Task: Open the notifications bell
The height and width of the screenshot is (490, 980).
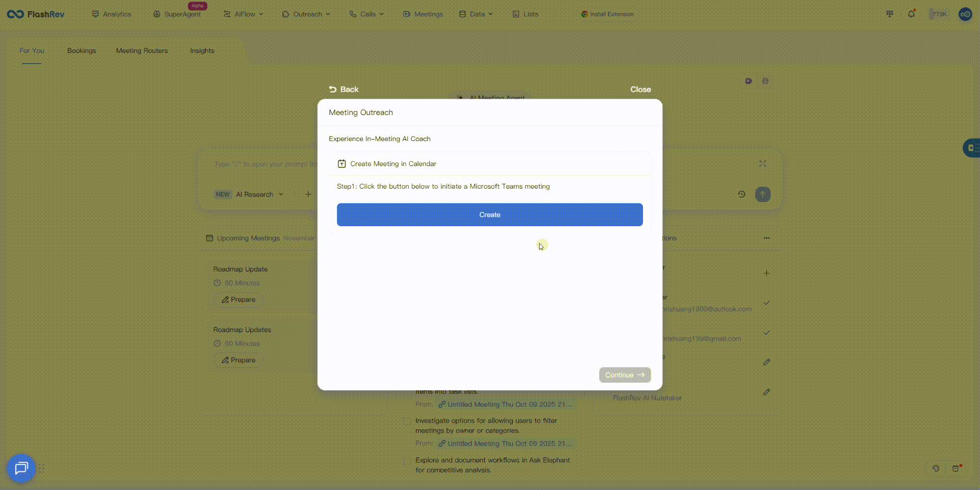Action: pos(911,14)
